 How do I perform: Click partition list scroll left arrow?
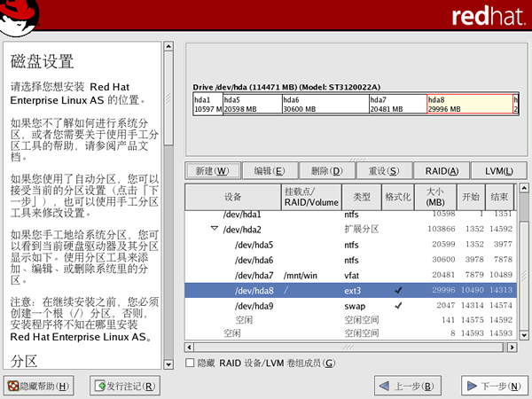190,347
